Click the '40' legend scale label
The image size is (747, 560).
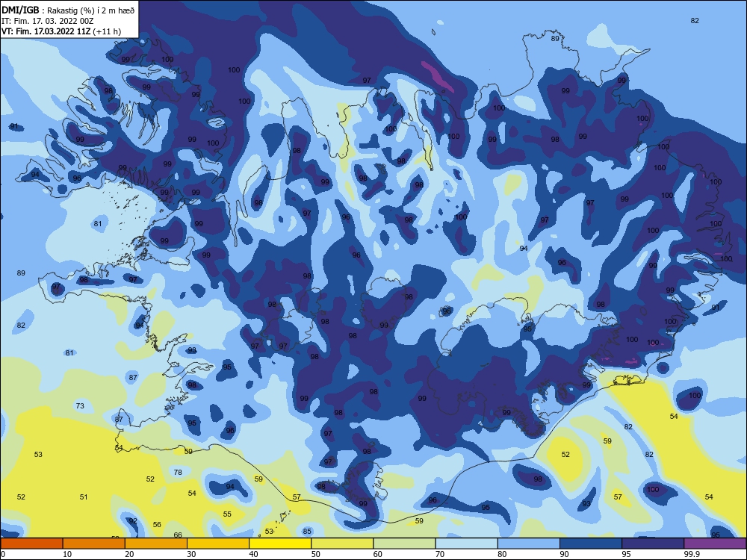pyautogui.click(x=253, y=554)
